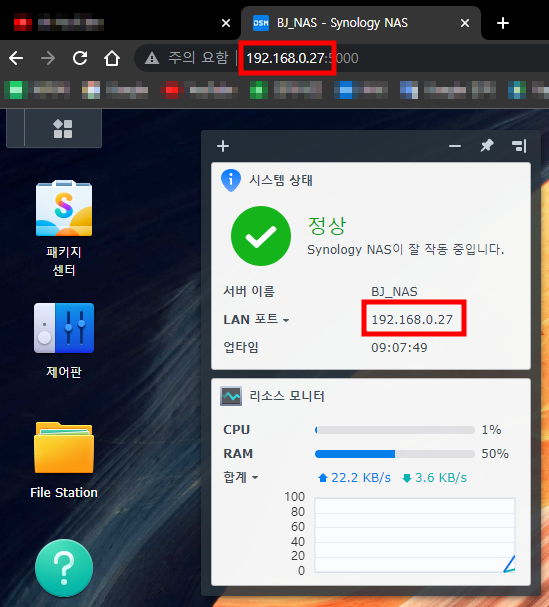The image size is (549, 607).
Task: Click the CPU usage bar
Action: [x=395, y=430]
